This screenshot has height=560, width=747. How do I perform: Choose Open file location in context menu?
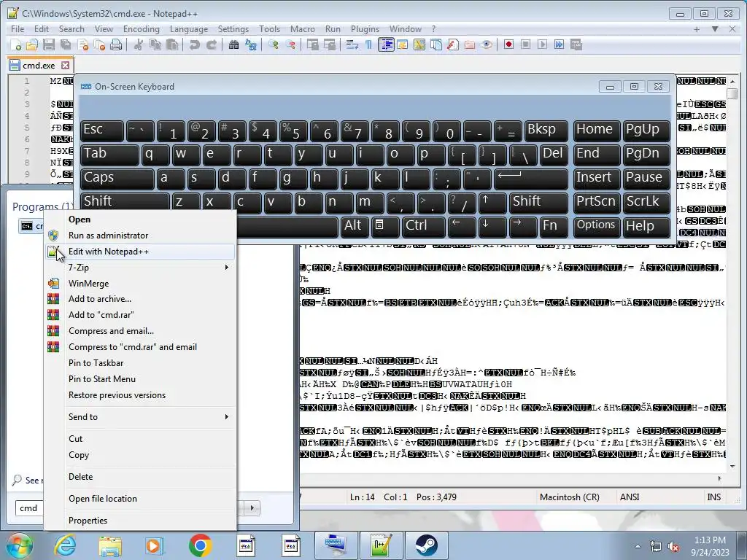pyautogui.click(x=141, y=499)
